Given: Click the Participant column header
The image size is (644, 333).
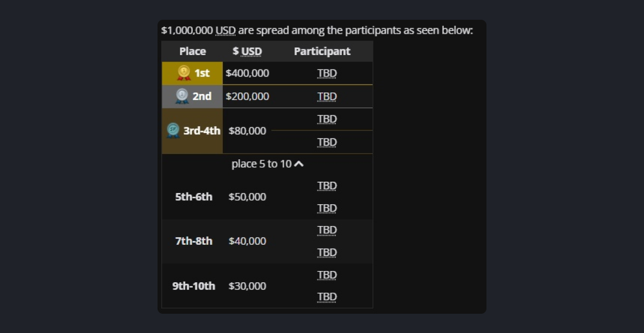Looking at the screenshot, I should point(322,51).
